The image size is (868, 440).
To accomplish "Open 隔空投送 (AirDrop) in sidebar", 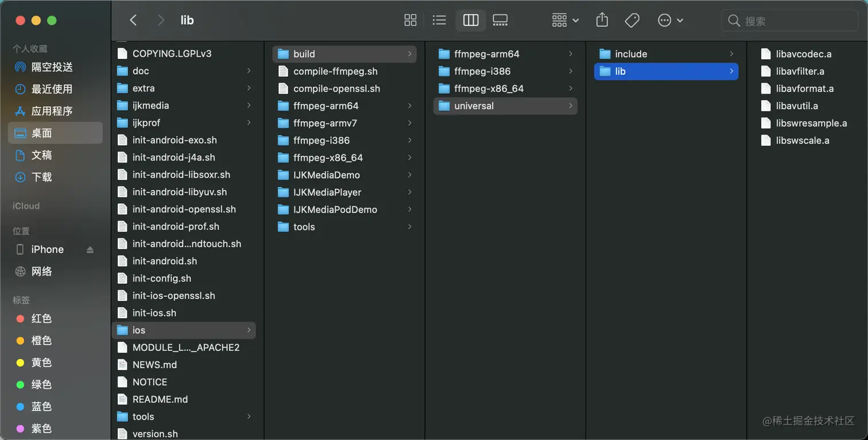I will [55, 67].
